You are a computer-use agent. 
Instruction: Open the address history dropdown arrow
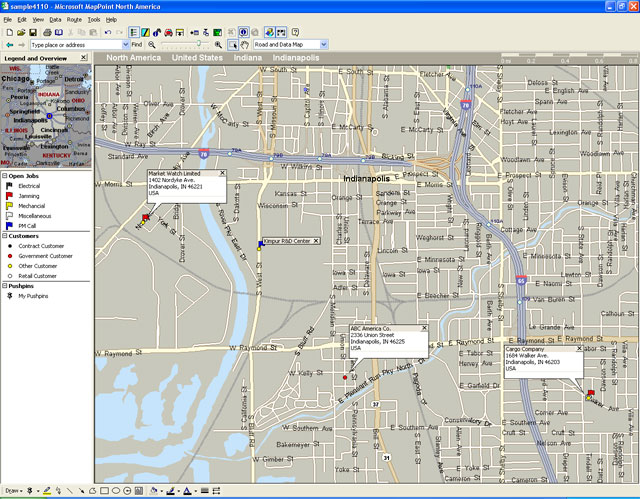(x=126, y=45)
